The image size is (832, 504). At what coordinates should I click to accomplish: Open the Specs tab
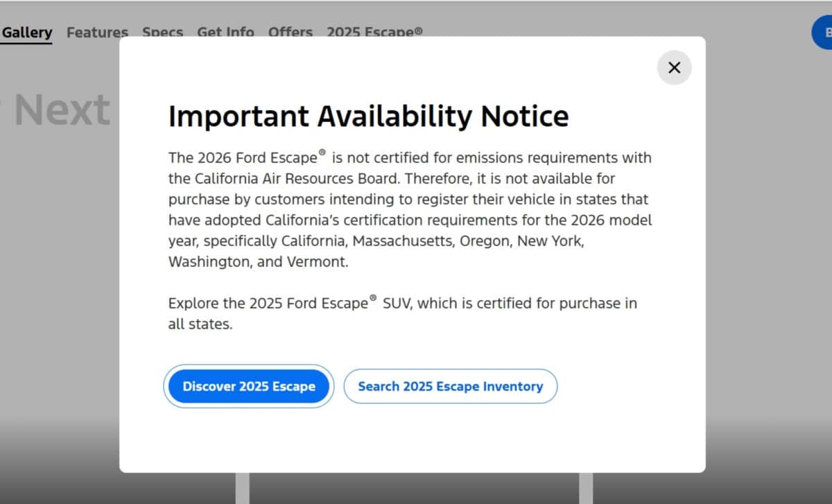click(x=162, y=32)
